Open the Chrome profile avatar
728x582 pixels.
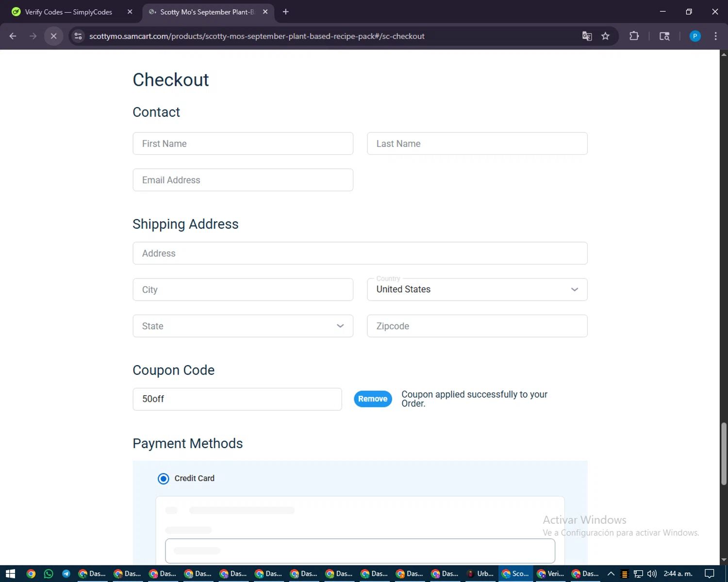pyautogui.click(x=695, y=36)
